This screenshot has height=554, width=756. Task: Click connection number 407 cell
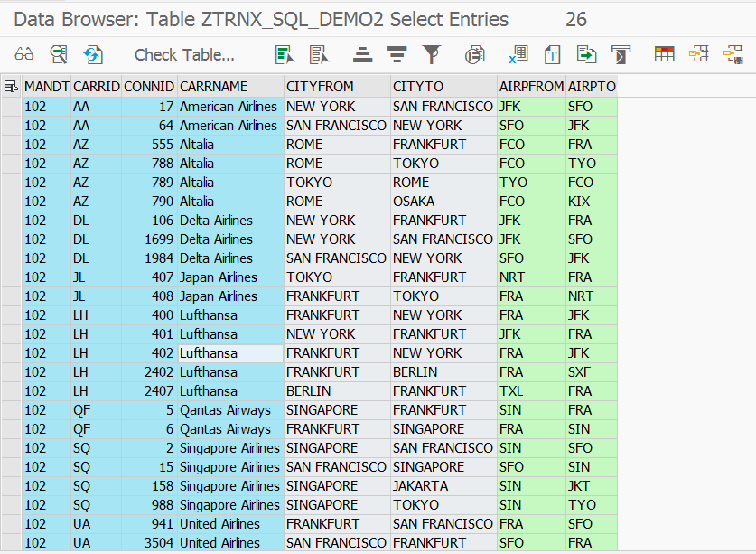tap(149, 277)
